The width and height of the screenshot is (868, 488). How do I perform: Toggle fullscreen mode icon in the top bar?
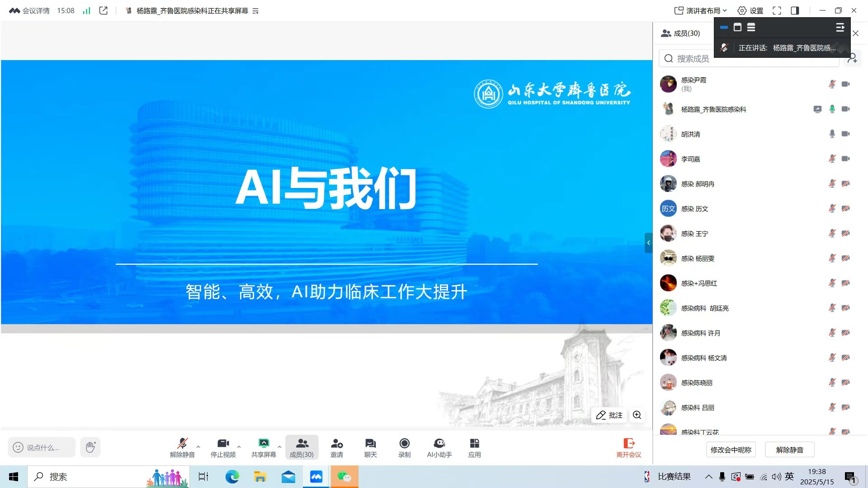click(777, 11)
